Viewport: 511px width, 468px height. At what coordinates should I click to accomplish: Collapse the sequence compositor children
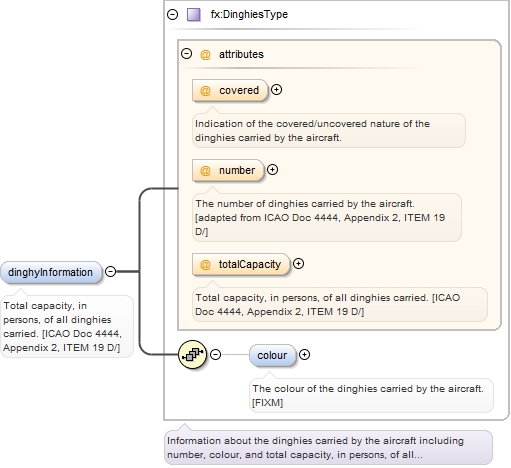click(216, 354)
